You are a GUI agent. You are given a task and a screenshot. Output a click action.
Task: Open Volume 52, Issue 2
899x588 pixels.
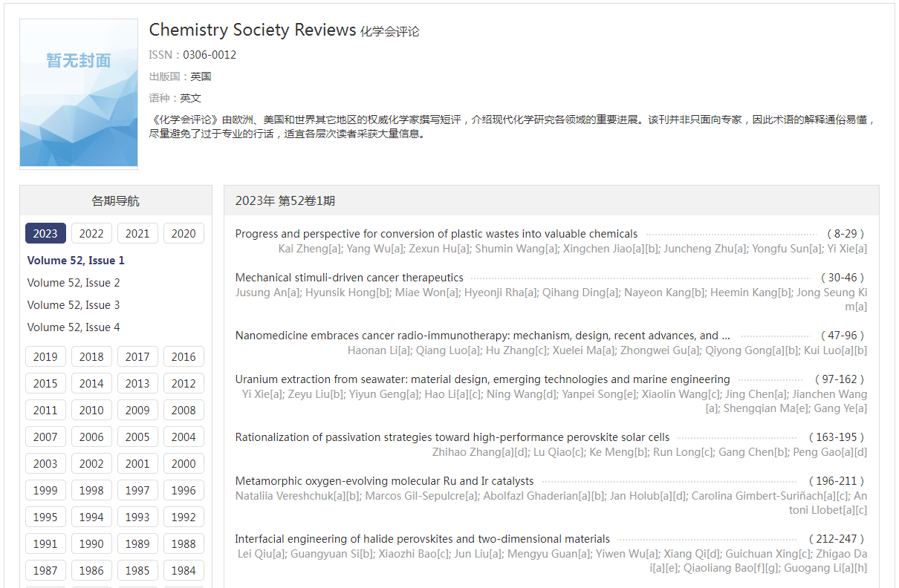74,283
